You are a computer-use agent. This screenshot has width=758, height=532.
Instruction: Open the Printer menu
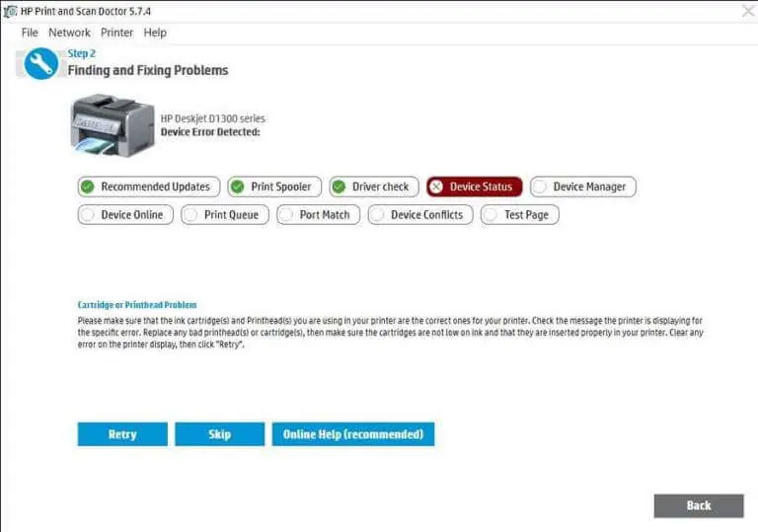click(x=116, y=33)
